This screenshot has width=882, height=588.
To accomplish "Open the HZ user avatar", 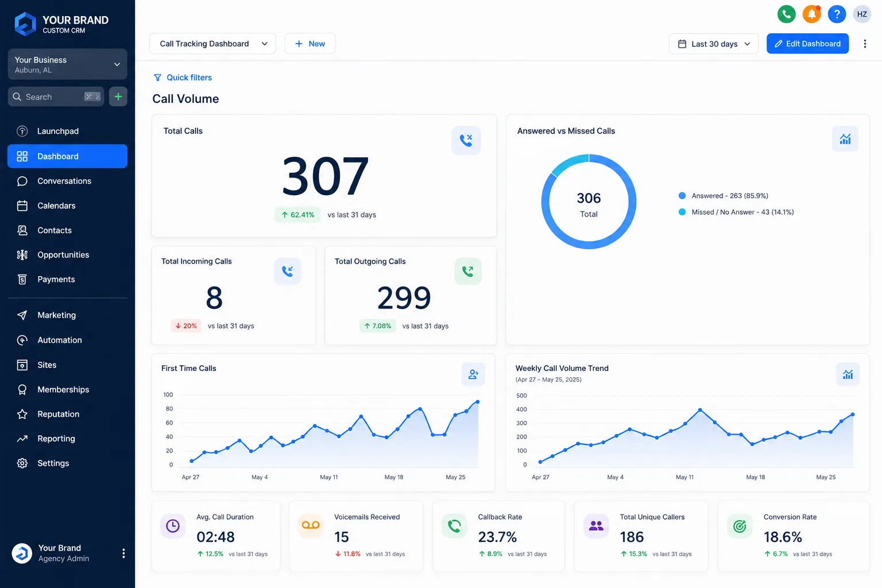I will click(x=862, y=14).
